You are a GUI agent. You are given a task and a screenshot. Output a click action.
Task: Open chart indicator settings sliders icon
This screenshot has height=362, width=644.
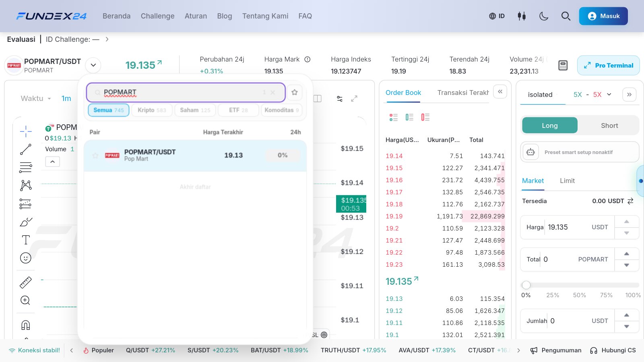[340, 99]
